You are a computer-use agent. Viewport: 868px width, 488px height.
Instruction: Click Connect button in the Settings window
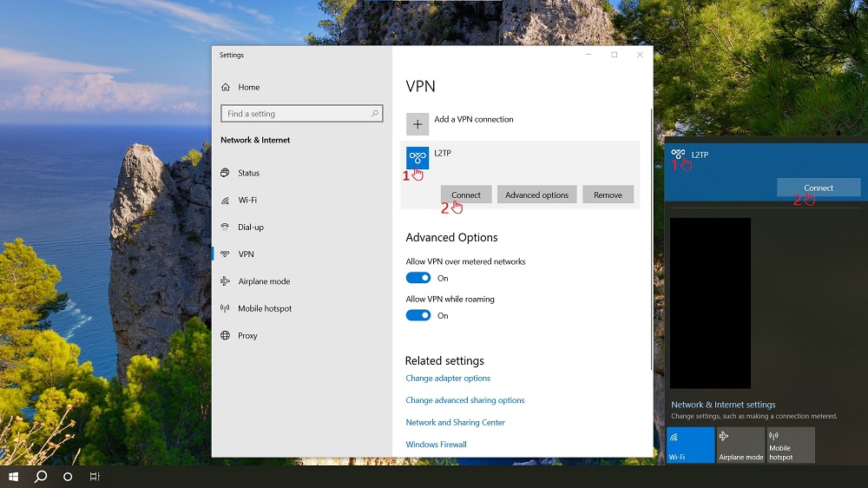point(466,195)
